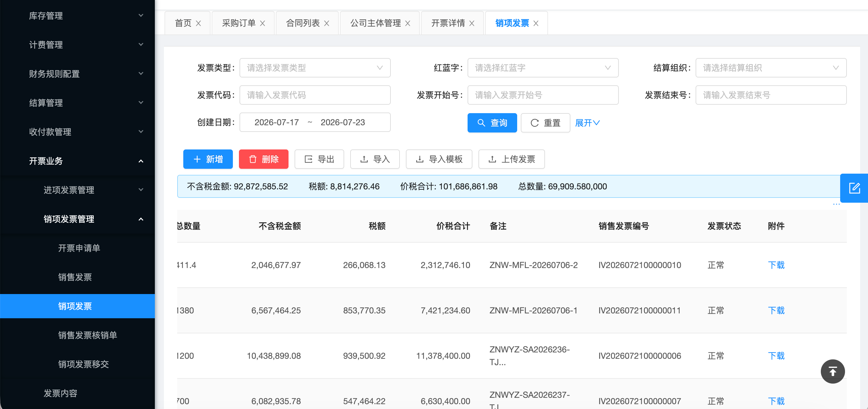Click the 发票开始号 input field
Screen dimensions: 868x409
543,95
